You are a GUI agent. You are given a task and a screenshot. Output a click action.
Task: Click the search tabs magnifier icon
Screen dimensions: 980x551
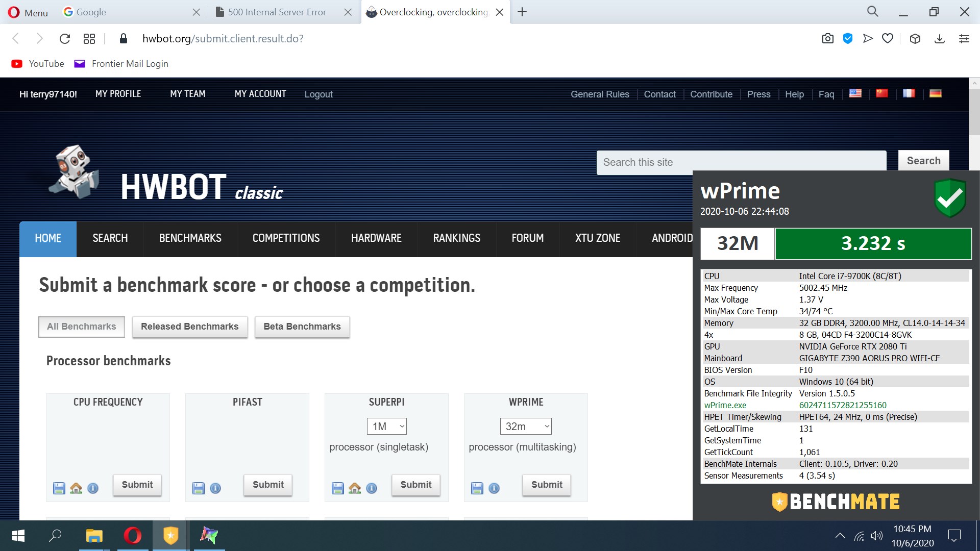click(873, 12)
